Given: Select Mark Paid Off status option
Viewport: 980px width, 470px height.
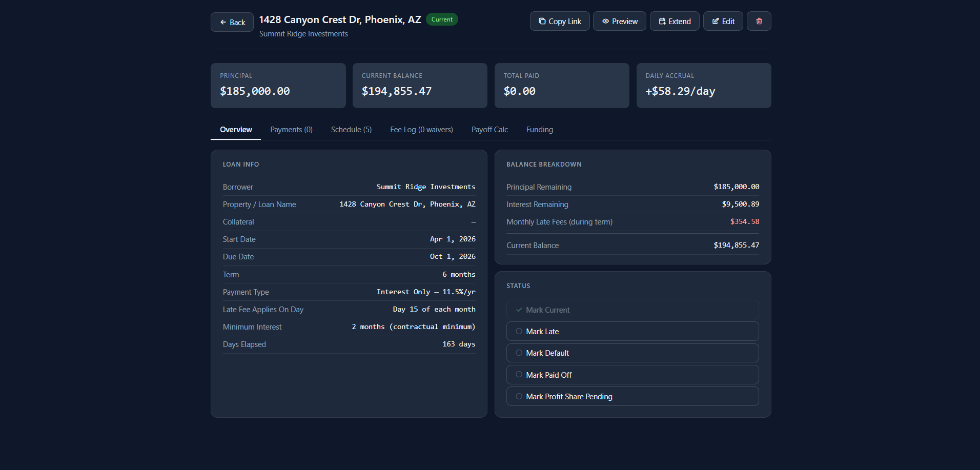Looking at the screenshot, I should coord(632,375).
